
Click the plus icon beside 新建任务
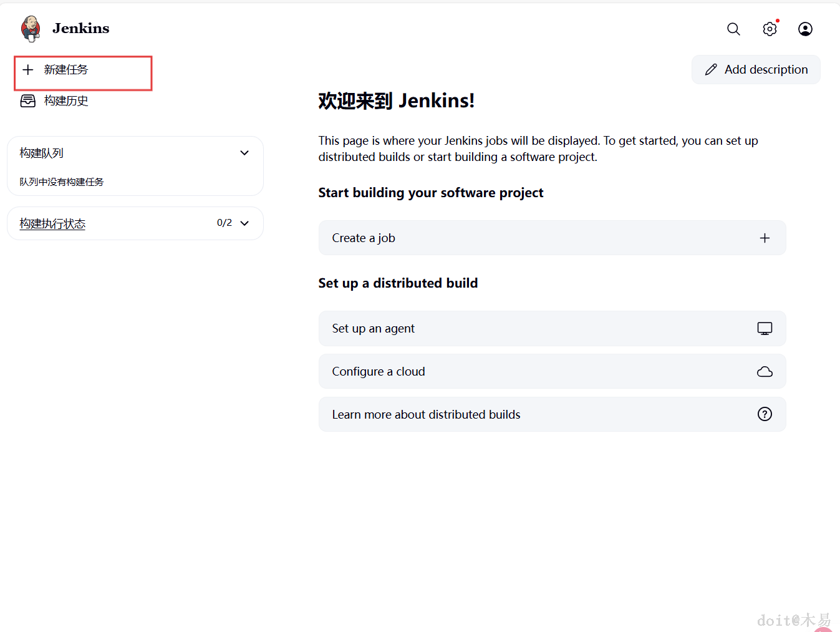point(28,70)
